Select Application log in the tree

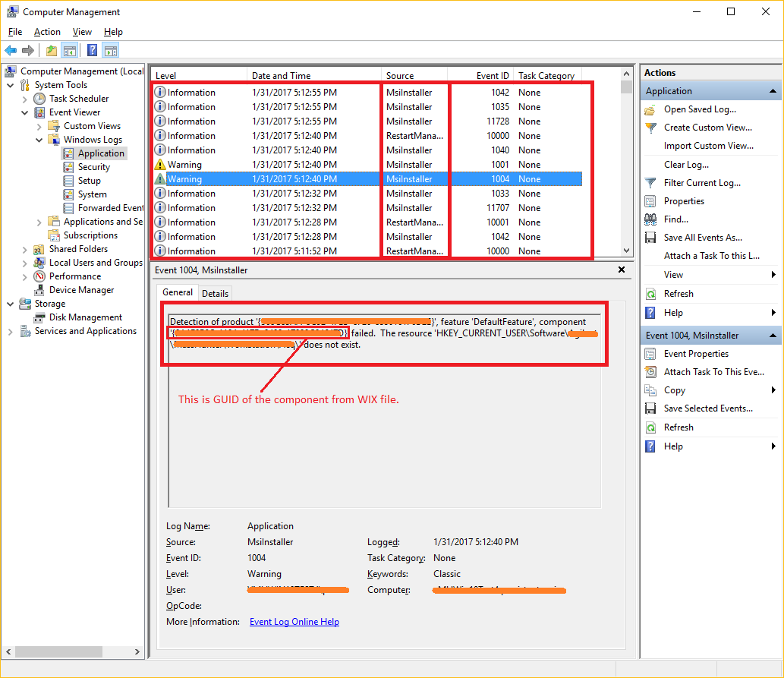pos(101,153)
